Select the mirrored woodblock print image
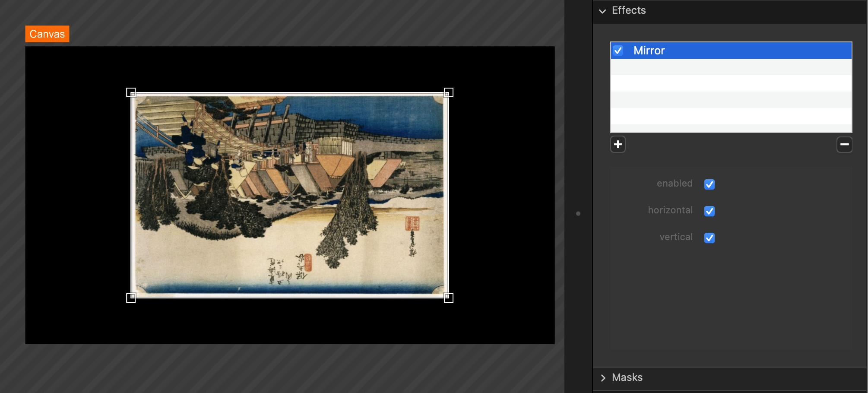Viewport: 868px width, 393px height. click(289, 194)
